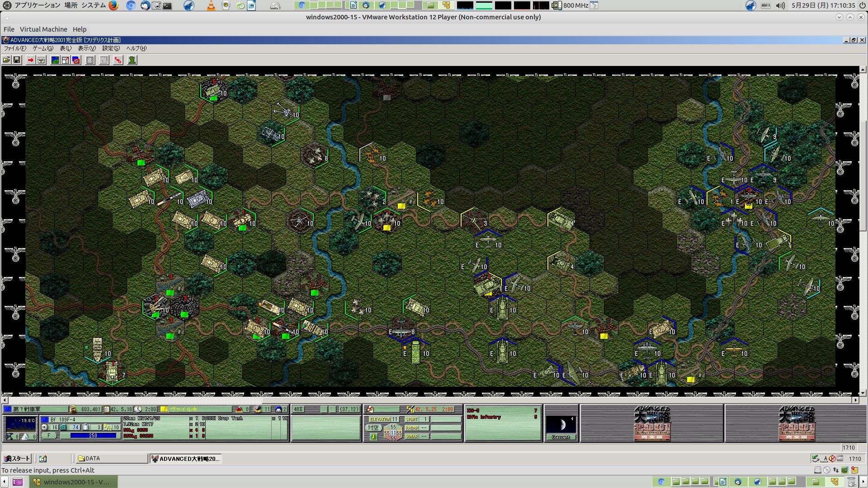This screenshot has width=868, height=488.
Task: Launch VLC media player from top panel
Action: pos(211,5)
